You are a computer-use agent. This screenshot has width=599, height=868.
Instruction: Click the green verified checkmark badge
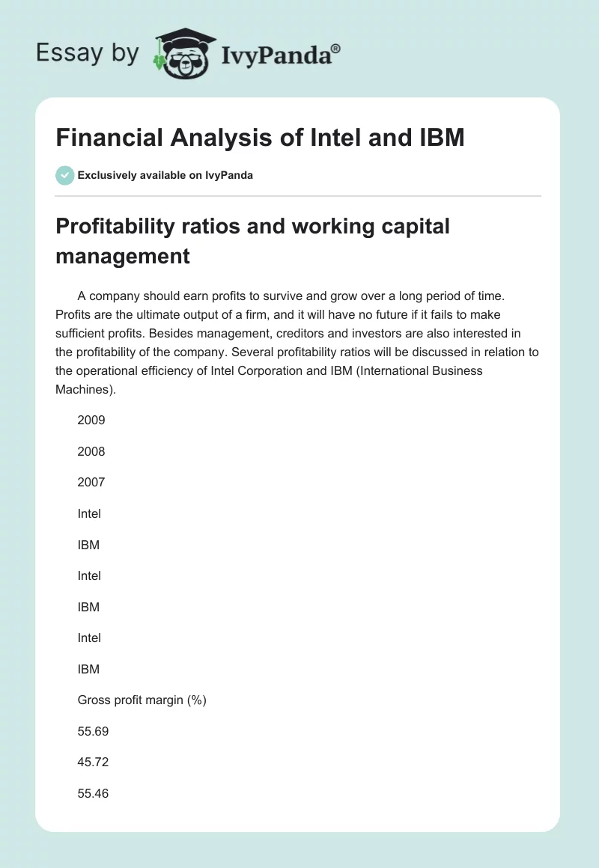(x=64, y=175)
